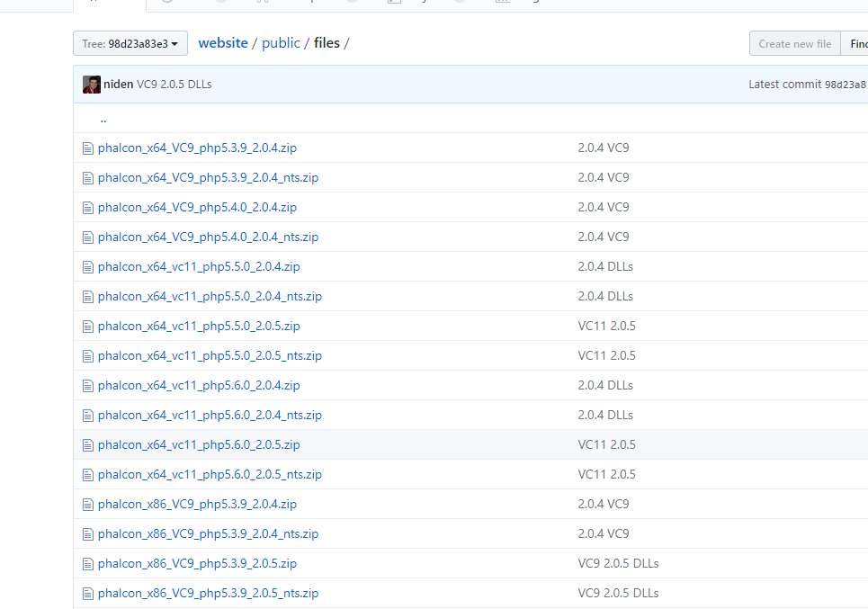The image size is (868, 609).
Task: Click file icon for phalcon_x64_vc11_php5.6.0_2.0.4_nts.zip
Action: click(x=87, y=416)
